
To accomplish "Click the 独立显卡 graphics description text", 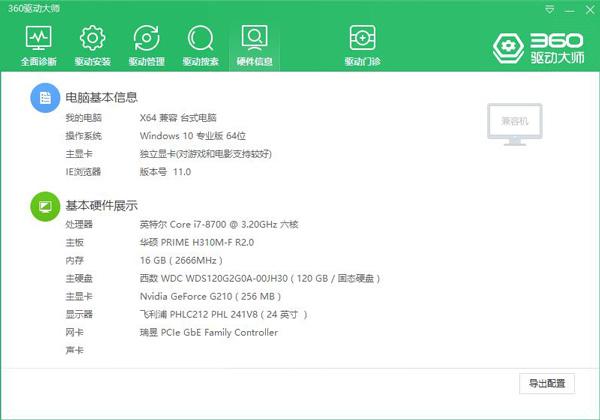I will (x=205, y=154).
